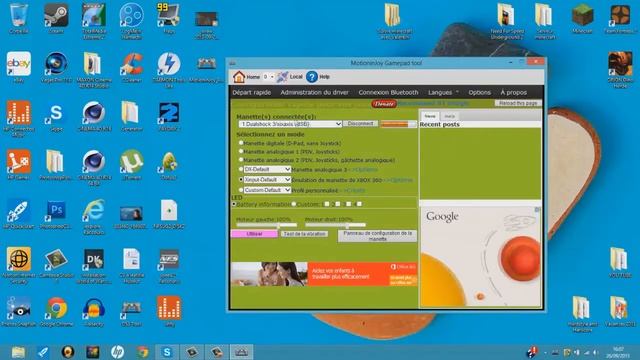The image size is (640, 360).
Task: Select Manette analogique 1 mode radio
Action: pyautogui.click(x=241, y=151)
